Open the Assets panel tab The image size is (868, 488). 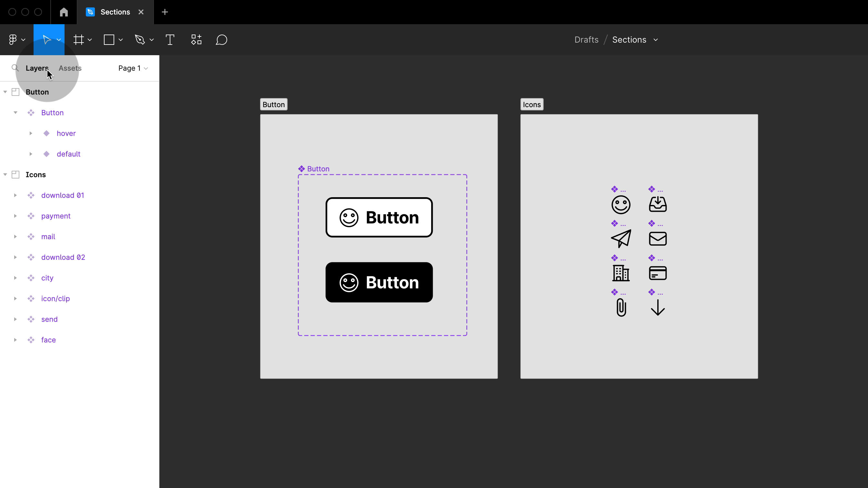click(x=70, y=67)
